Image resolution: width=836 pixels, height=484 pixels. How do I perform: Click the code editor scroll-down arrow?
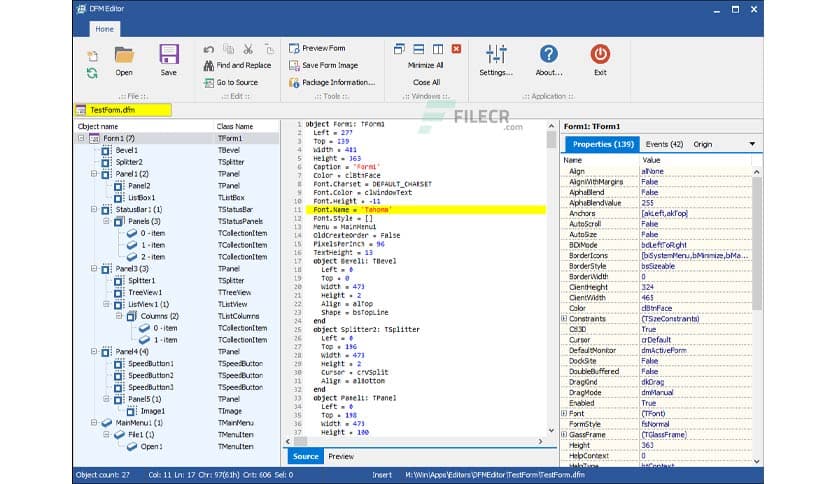click(551, 431)
